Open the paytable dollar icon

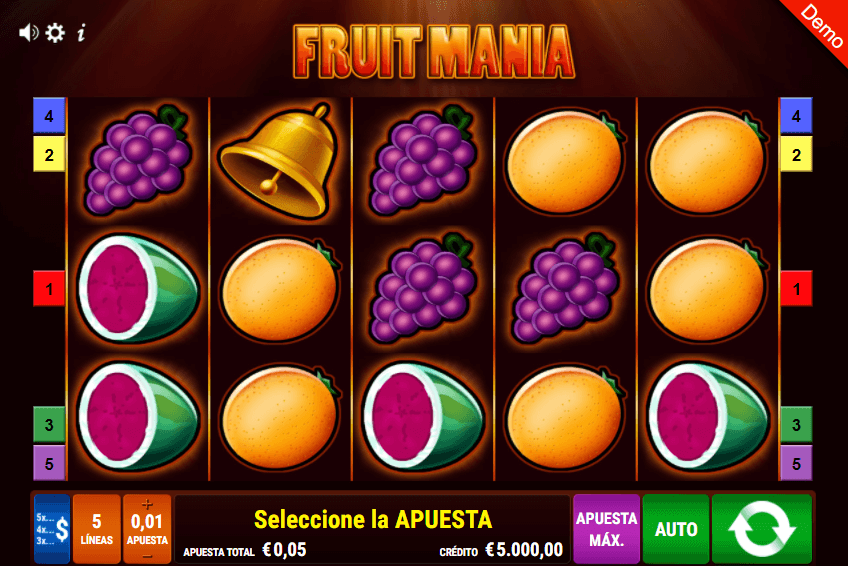[x=52, y=528]
